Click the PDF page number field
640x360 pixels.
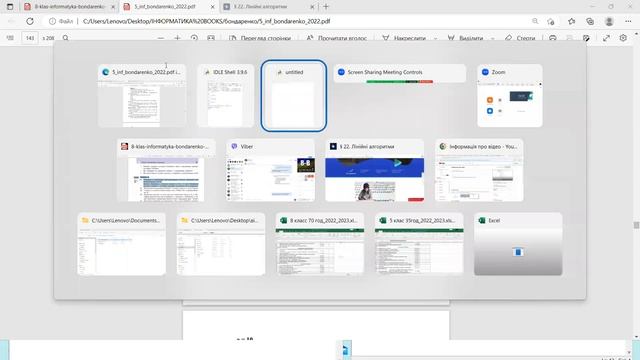click(30, 38)
